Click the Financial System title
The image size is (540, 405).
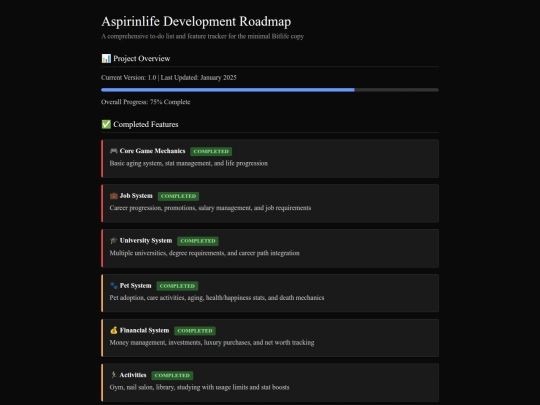point(144,330)
